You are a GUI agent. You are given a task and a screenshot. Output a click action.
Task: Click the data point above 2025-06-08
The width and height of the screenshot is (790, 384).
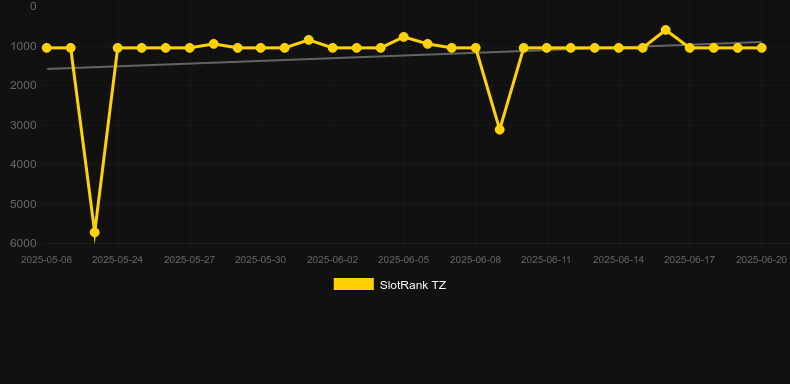[475, 48]
